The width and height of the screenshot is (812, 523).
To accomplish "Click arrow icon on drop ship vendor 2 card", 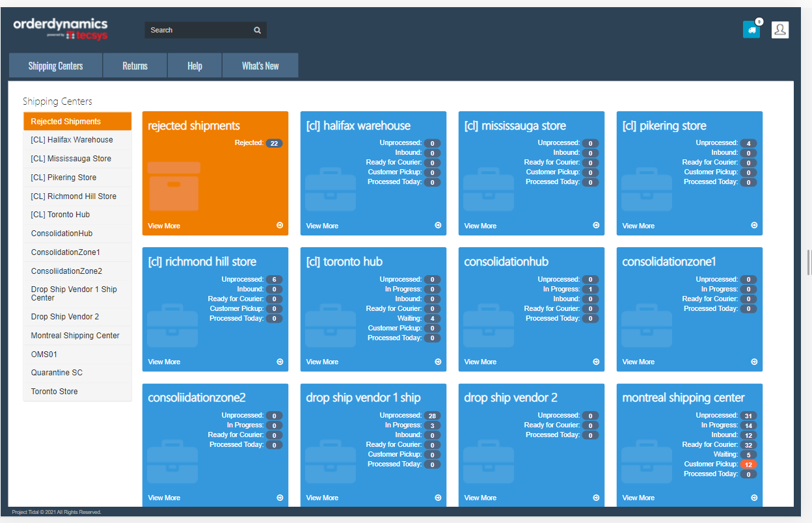I will 596,497.
